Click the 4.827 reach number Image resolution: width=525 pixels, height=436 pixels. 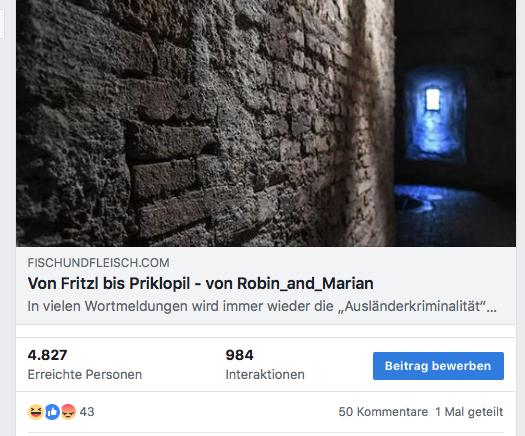[48, 355]
